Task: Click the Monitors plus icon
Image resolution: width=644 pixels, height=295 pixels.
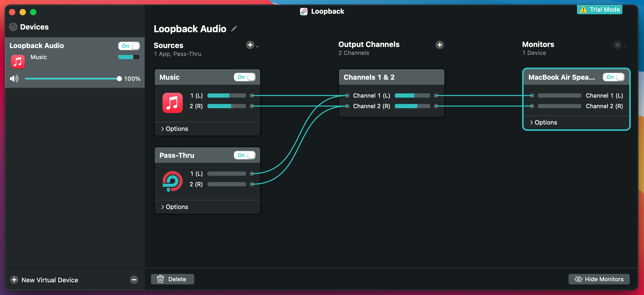Action: pos(617,45)
